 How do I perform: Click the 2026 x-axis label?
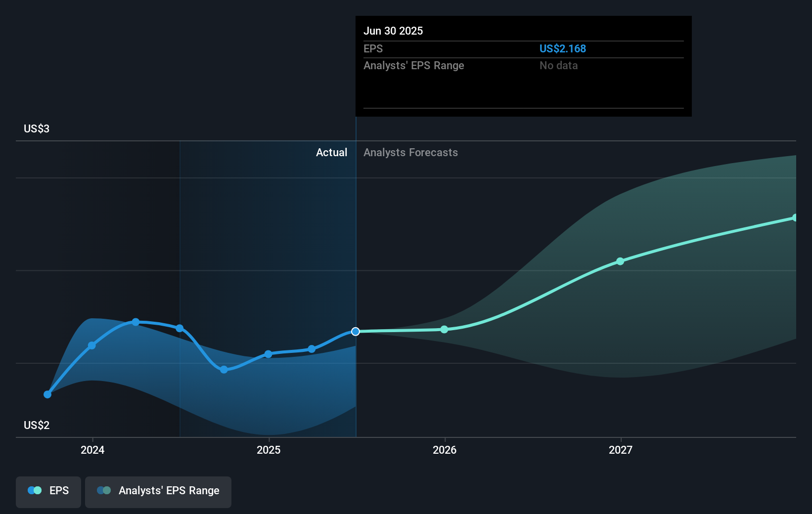(x=445, y=450)
